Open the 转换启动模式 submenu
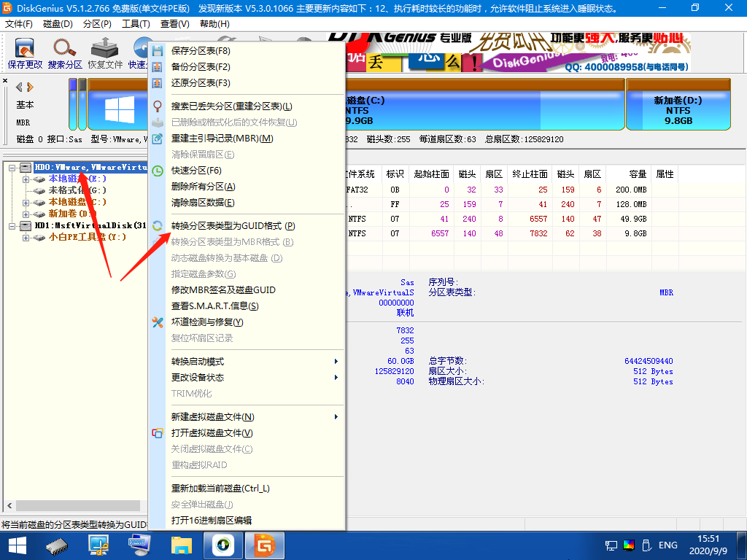The width and height of the screenshot is (747, 560). (248, 362)
